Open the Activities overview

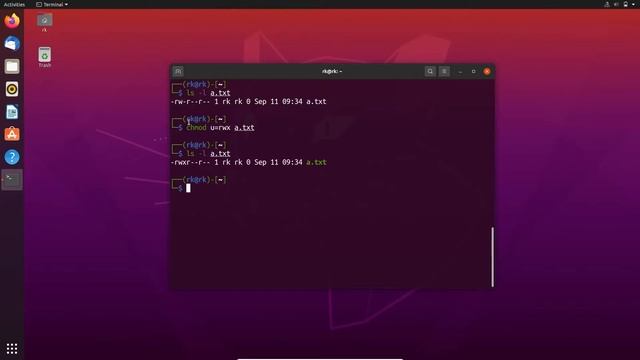point(14,4)
